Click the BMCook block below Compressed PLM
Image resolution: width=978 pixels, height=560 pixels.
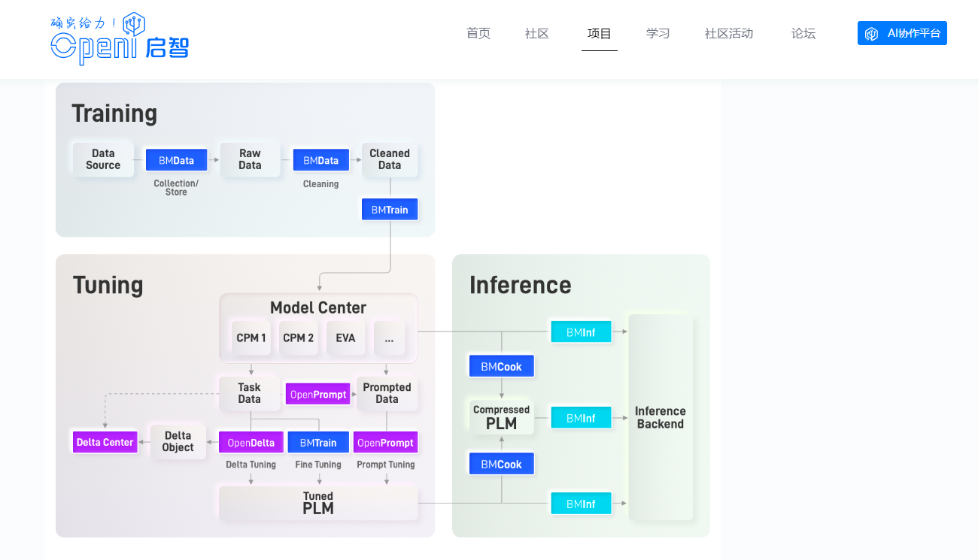point(501,464)
